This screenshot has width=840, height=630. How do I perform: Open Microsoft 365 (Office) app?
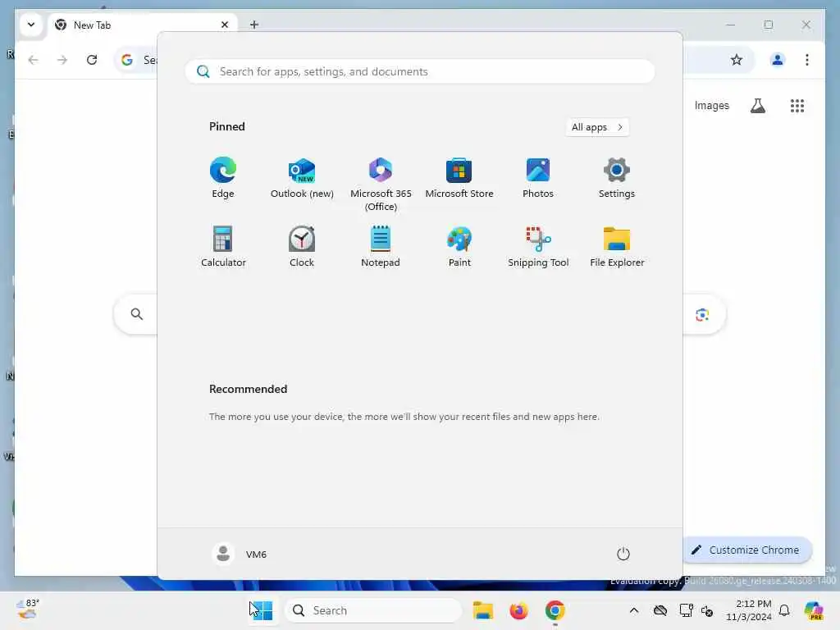pos(381,185)
